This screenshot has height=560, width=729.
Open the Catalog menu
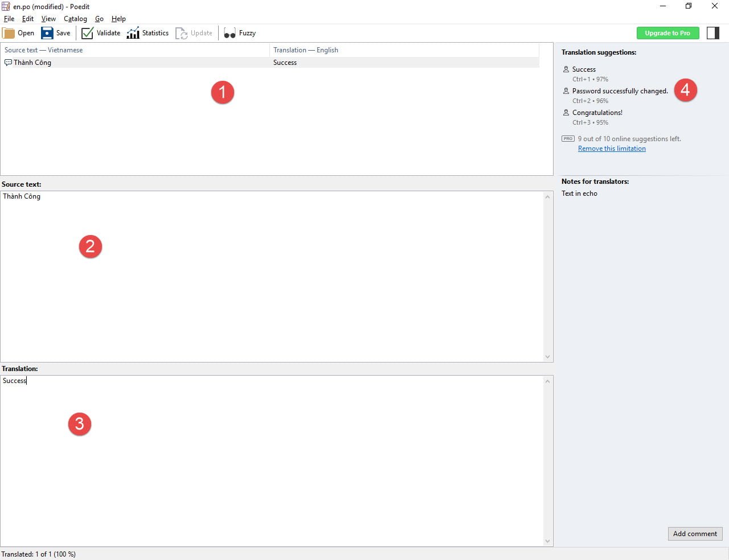click(x=75, y=19)
